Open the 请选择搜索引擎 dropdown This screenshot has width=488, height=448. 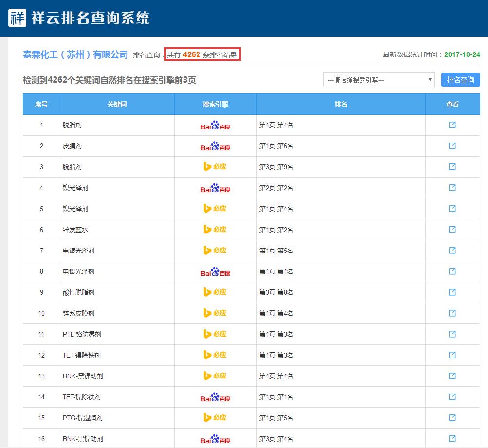379,80
